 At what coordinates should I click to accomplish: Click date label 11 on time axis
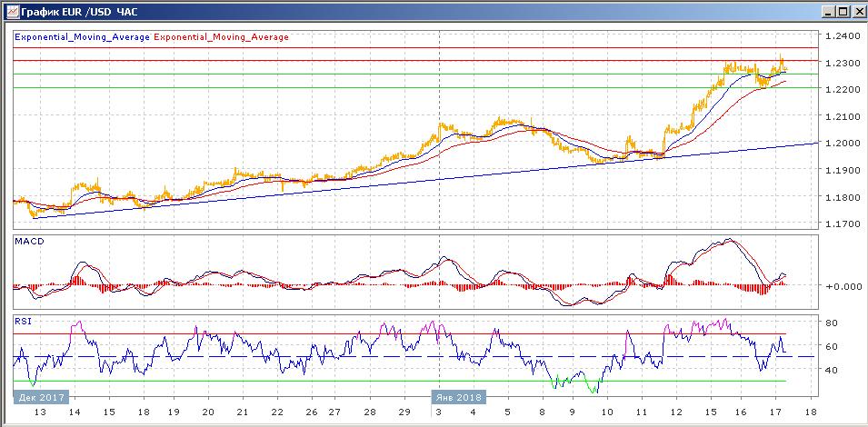(x=641, y=412)
